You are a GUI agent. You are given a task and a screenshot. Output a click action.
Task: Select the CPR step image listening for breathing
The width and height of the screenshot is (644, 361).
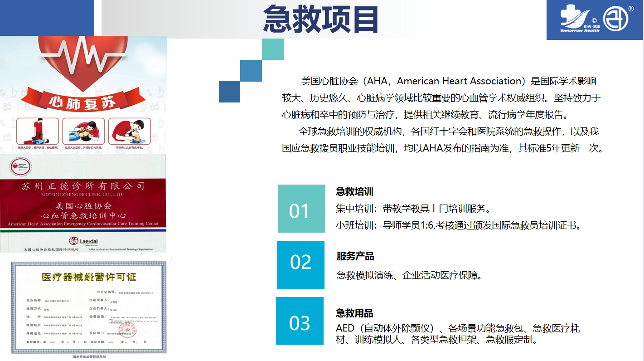click(x=129, y=131)
